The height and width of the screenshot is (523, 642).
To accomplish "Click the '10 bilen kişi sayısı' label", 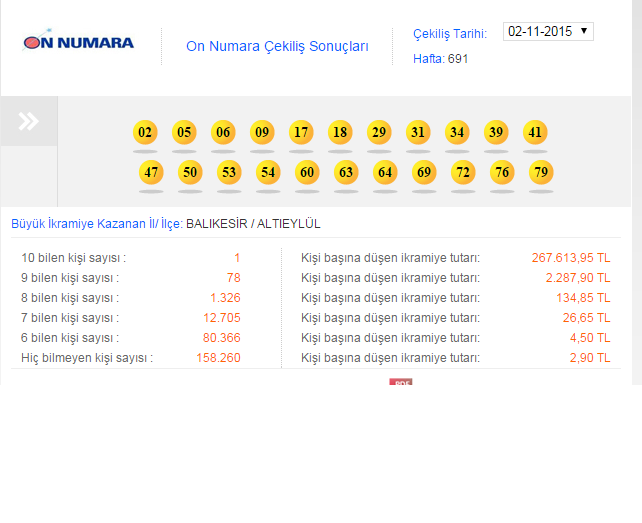I will point(74,258).
